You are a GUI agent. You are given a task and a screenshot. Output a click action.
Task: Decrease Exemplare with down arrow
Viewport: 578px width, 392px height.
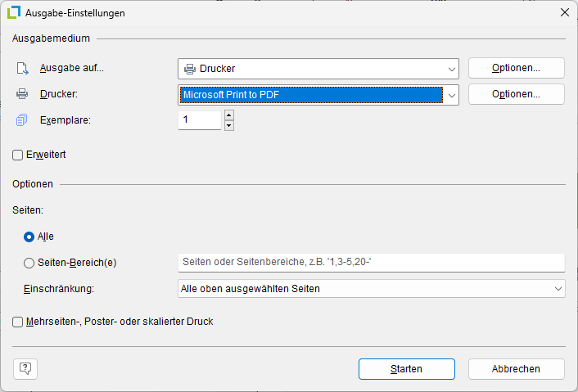228,125
